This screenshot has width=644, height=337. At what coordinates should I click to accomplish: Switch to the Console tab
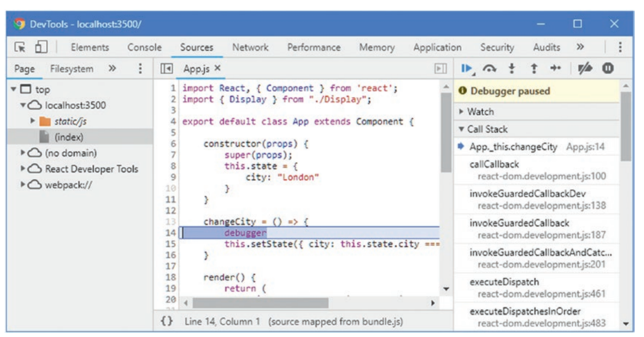click(x=144, y=48)
